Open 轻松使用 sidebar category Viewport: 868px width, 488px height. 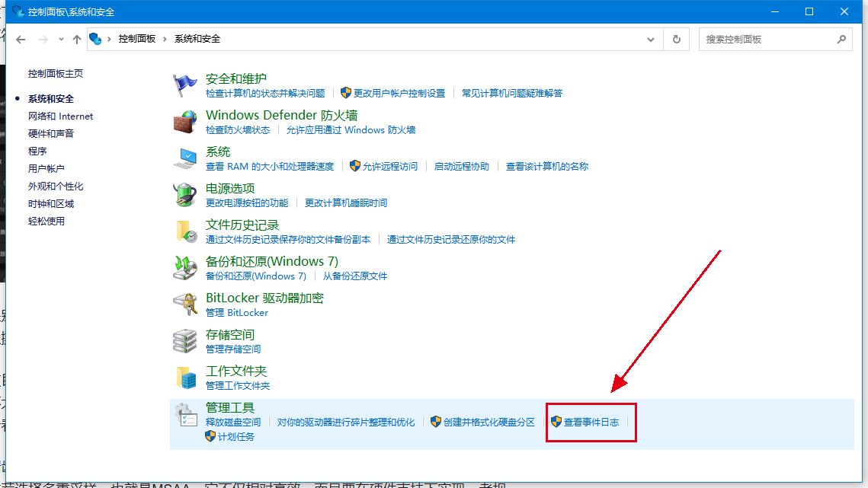[x=46, y=222]
